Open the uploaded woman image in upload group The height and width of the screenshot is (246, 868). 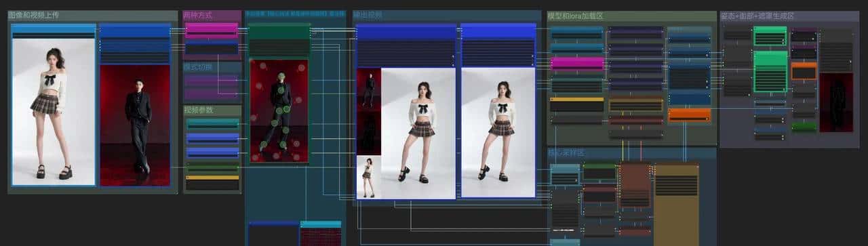[x=54, y=111]
